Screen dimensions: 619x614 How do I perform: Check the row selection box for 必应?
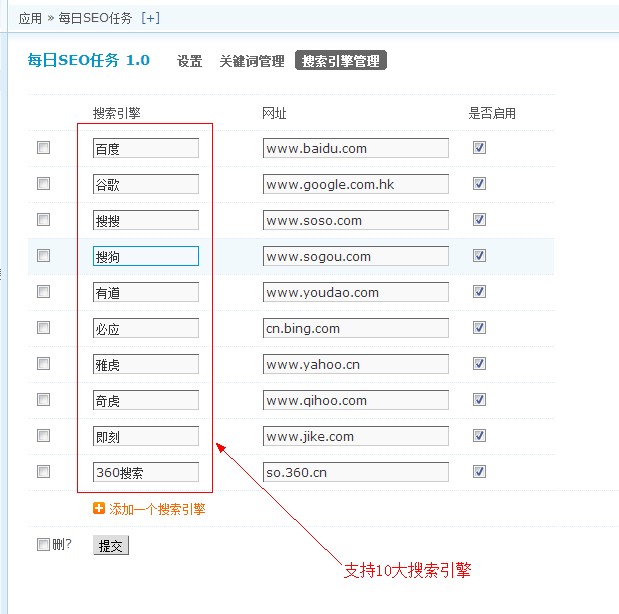[x=43, y=327]
